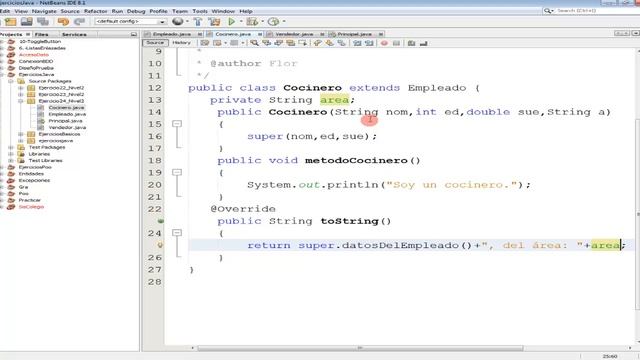Image resolution: width=640 pixels, height=360 pixels.
Task: Switch editor to Source view
Action: [155, 42]
